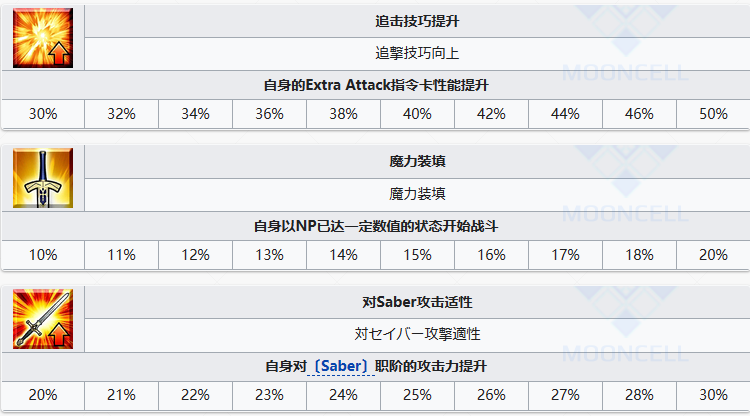Select the 25% value cell
Screen dimensions: 750x416
[x=417, y=396]
